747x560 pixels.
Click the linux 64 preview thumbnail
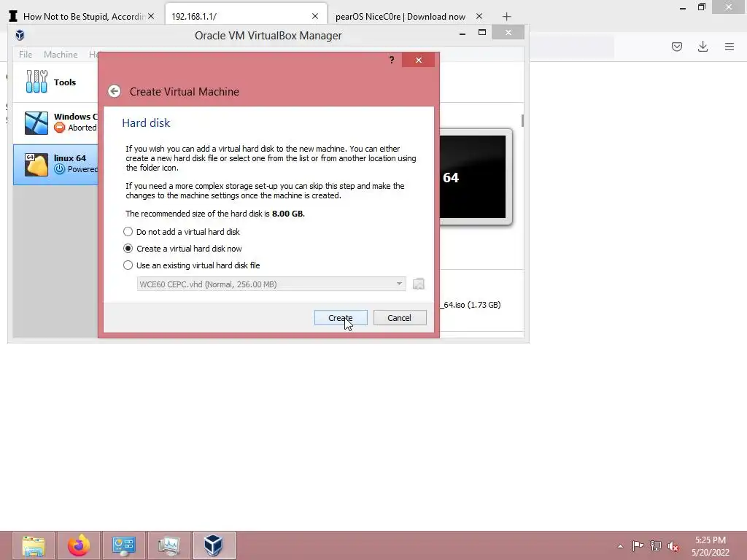[x=473, y=176]
